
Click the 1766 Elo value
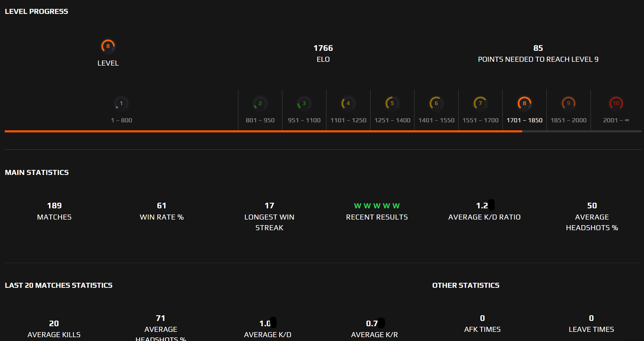click(323, 48)
